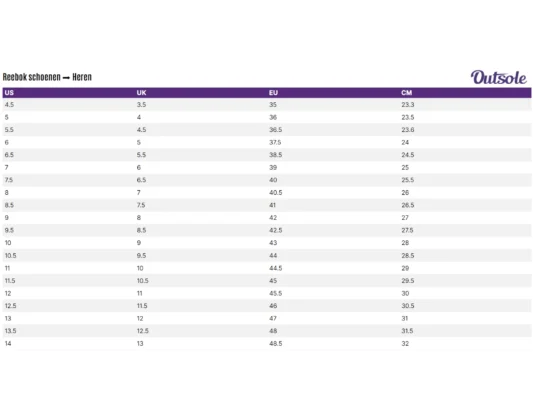Click the EU size 40.5 cell
The width and height of the screenshot is (533, 400).
pos(276,193)
